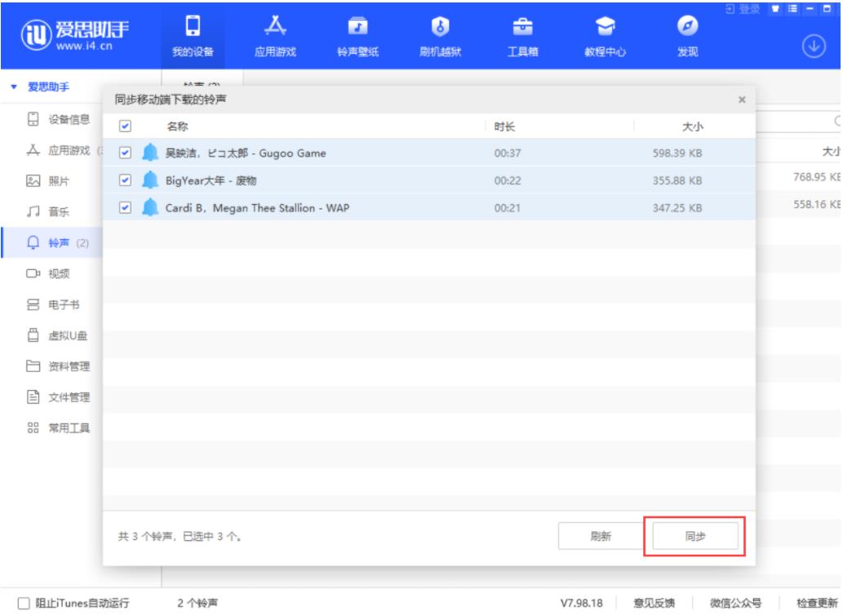This screenshot has height=616, width=843.
Task: Sort the list by 时长 column header
Action: 504,126
